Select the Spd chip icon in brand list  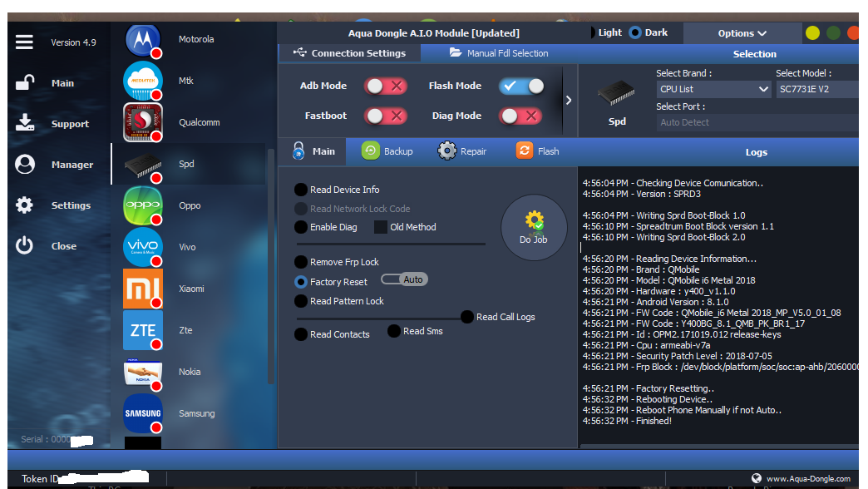143,165
